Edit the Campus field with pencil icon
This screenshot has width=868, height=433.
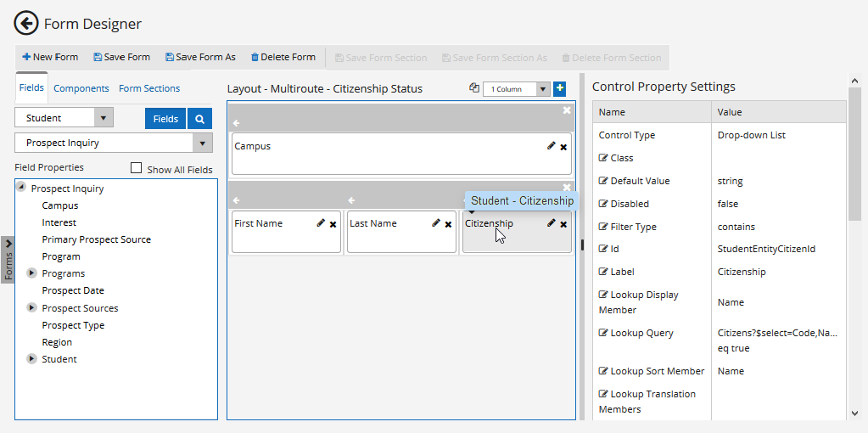click(x=552, y=146)
